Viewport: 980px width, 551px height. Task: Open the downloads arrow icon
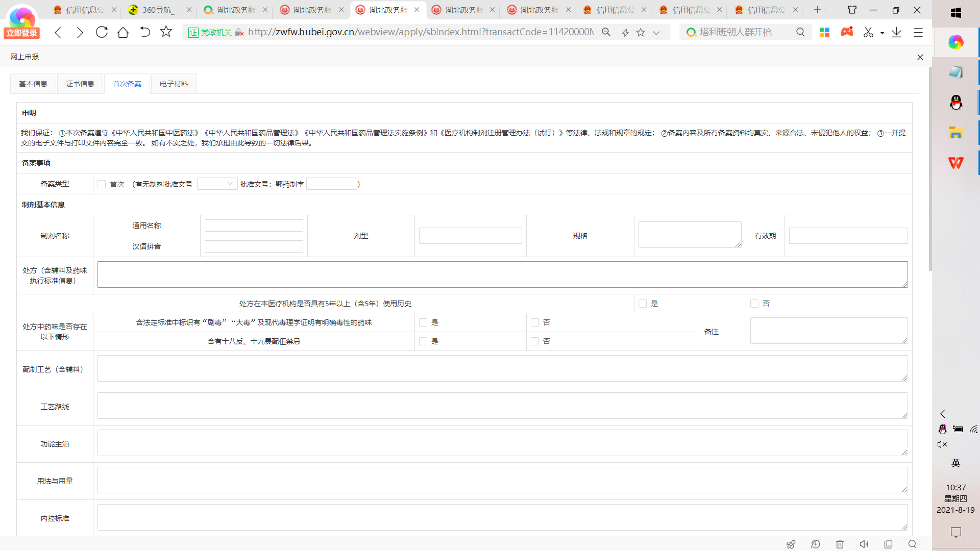tap(897, 32)
